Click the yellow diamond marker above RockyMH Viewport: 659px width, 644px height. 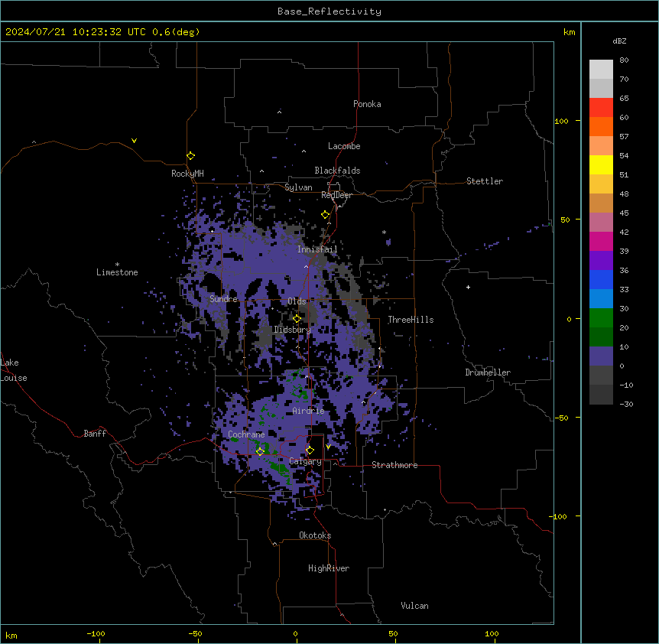click(191, 156)
